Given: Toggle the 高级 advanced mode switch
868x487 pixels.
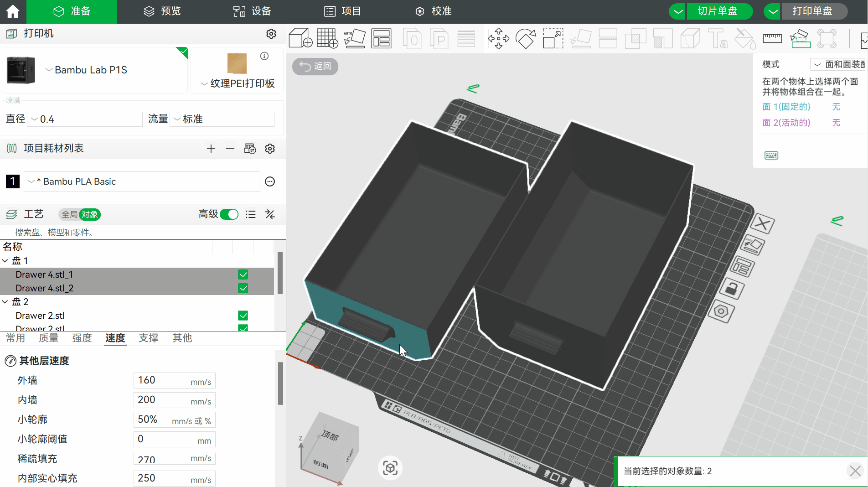Looking at the screenshot, I should 229,214.
